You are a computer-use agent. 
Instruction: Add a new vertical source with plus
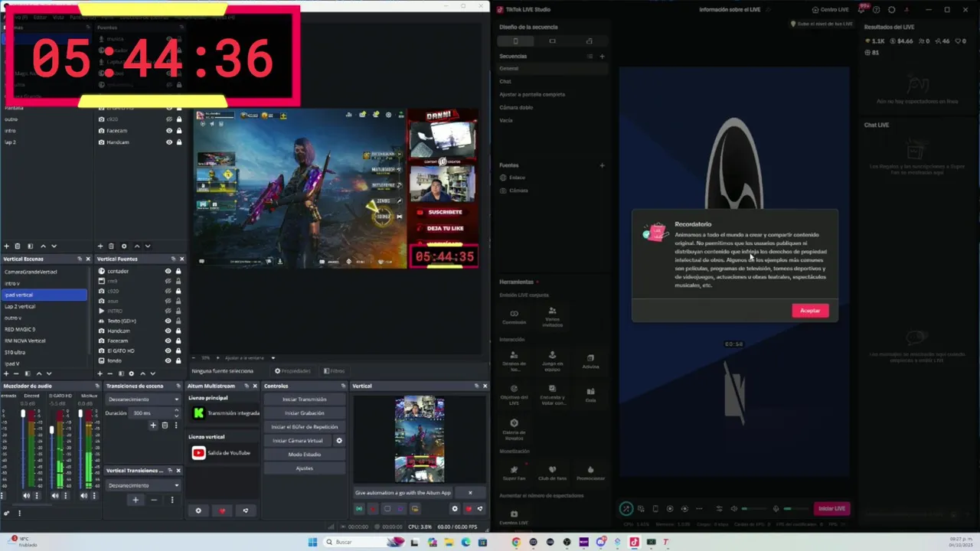(100, 373)
